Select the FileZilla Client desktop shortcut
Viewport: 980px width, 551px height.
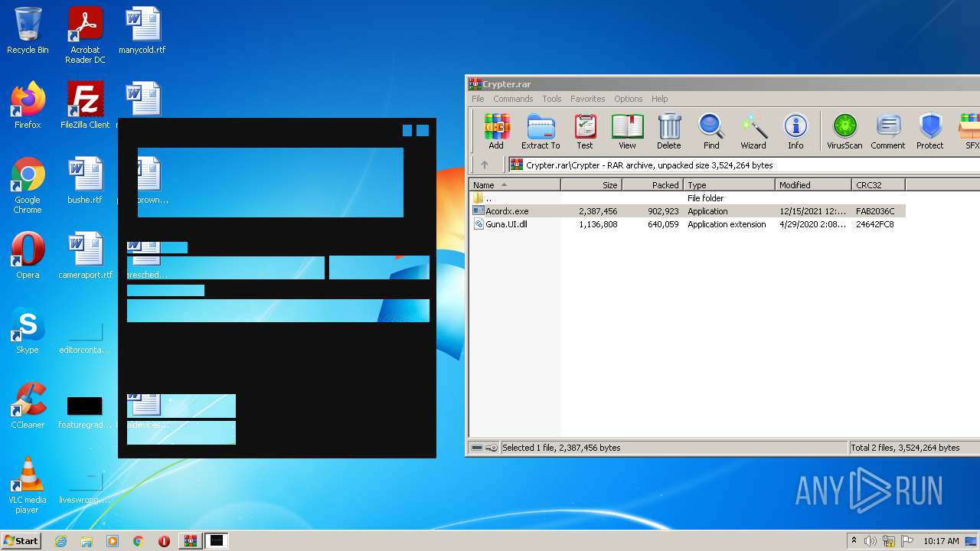click(85, 106)
